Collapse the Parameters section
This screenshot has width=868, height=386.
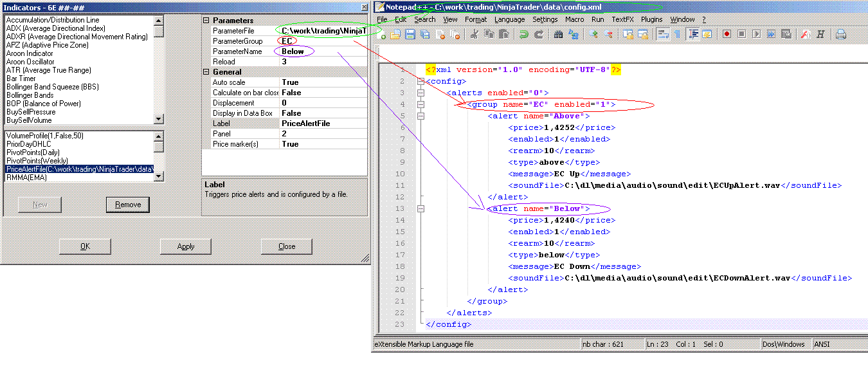[206, 21]
